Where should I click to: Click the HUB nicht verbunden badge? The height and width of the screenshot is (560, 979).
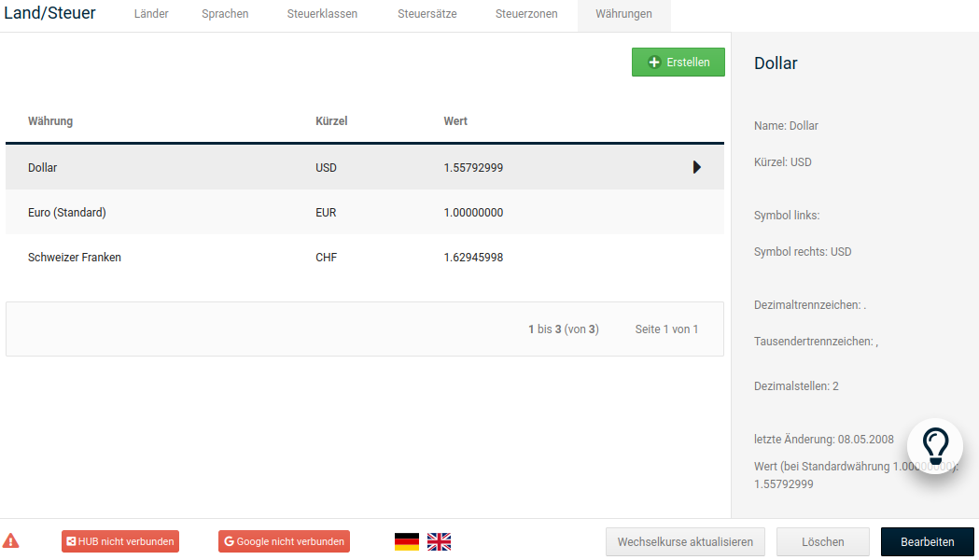pos(119,541)
